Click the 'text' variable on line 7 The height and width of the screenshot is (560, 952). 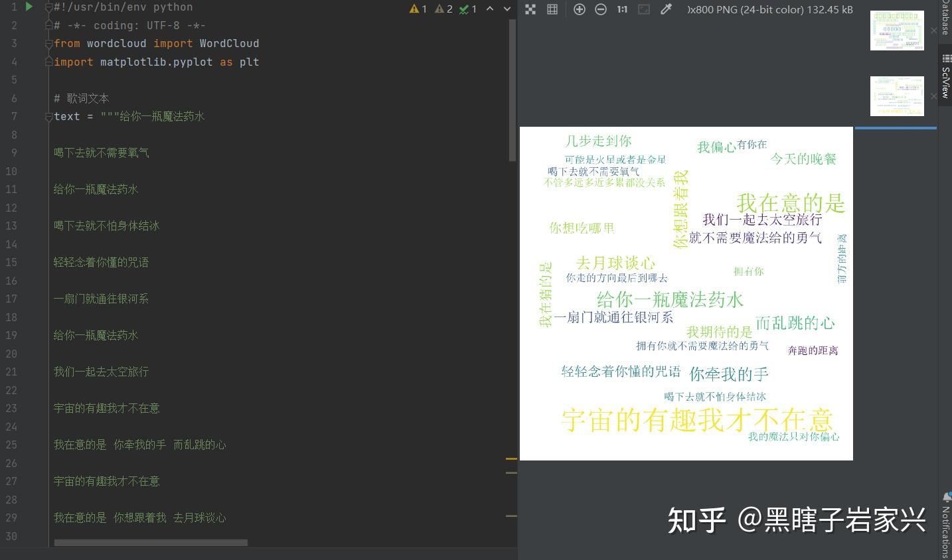click(67, 116)
